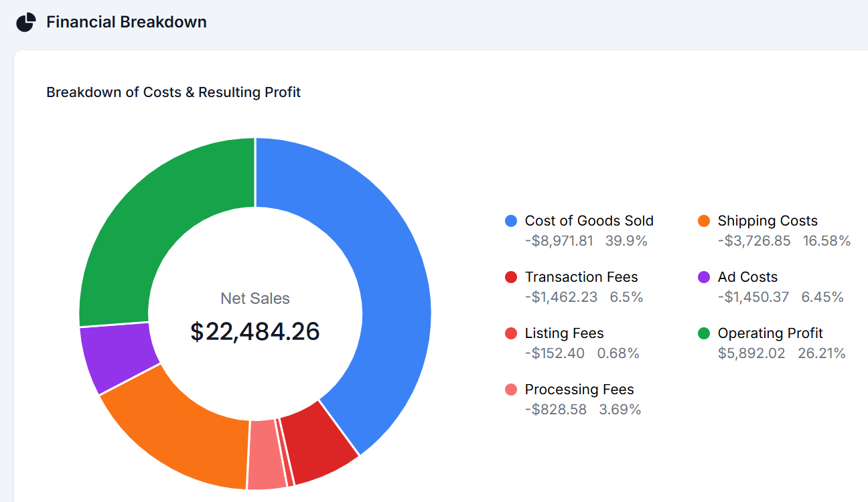Click the -$8,971.81 amount

point(559,241)
